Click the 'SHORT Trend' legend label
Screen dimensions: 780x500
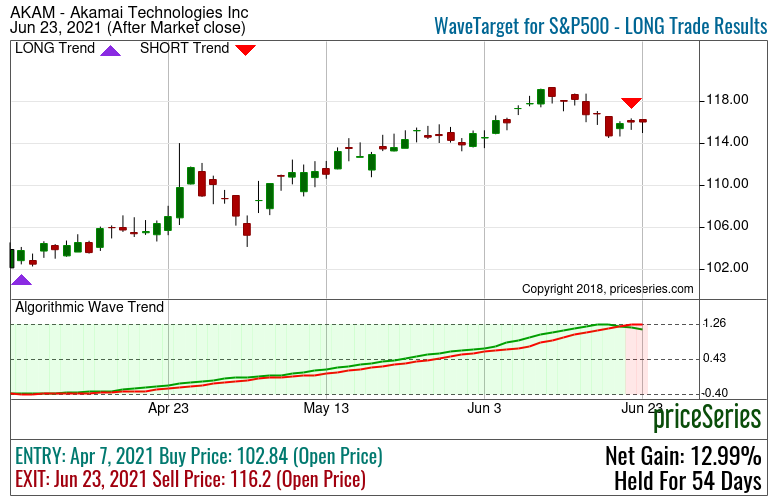[x=185, y=48]
